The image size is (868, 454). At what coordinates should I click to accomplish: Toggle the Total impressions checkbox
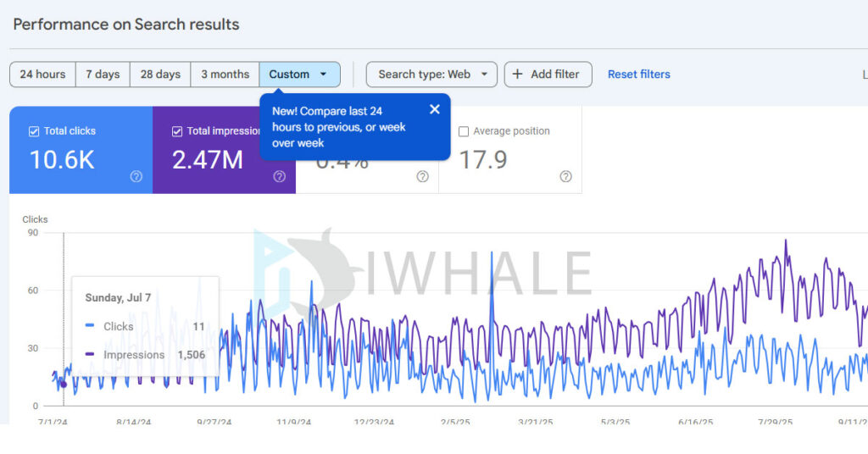point(177,131)
